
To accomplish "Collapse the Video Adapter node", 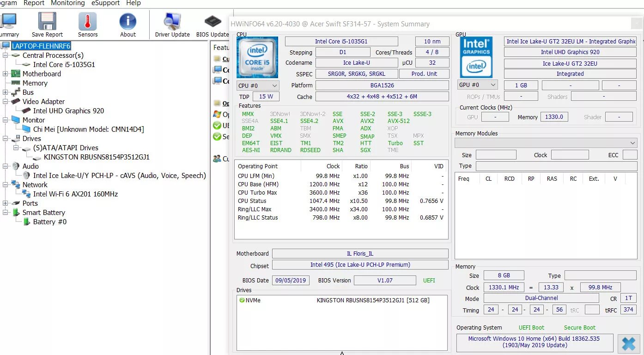I will [5, 102].
